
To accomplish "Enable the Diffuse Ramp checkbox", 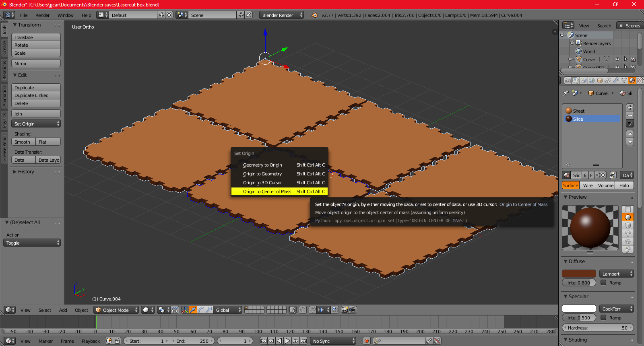I will click(x=603, y=282).
